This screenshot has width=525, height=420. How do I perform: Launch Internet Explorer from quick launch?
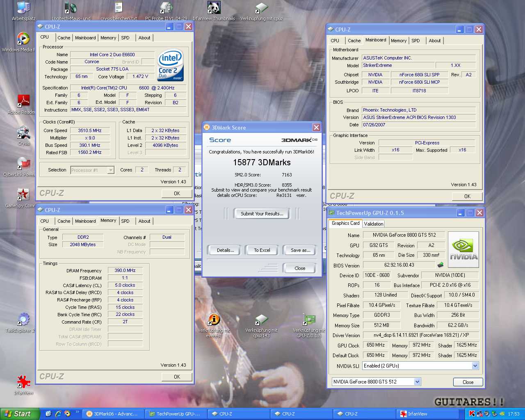tap(58, 414)
